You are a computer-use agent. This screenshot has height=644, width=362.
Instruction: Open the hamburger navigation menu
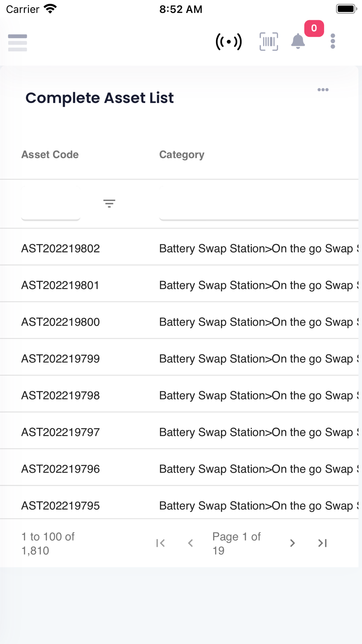17,43
